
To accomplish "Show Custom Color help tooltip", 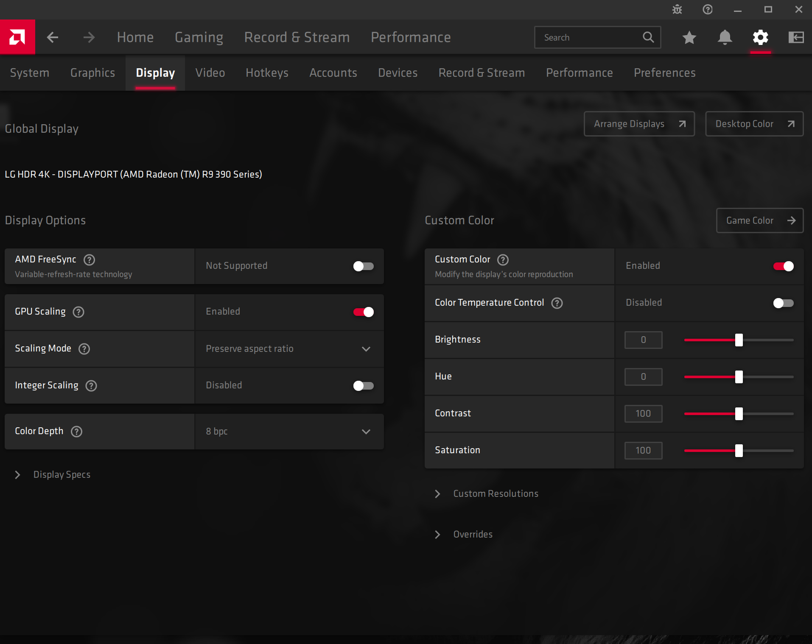I will 503,259.
